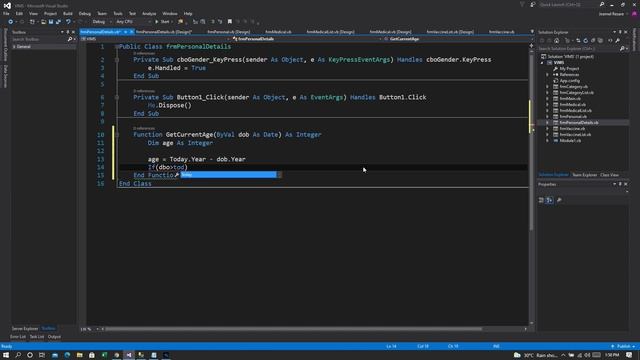Click the View Code icon in Solution Explorer
640x360 pixels.
click(610, 40)
